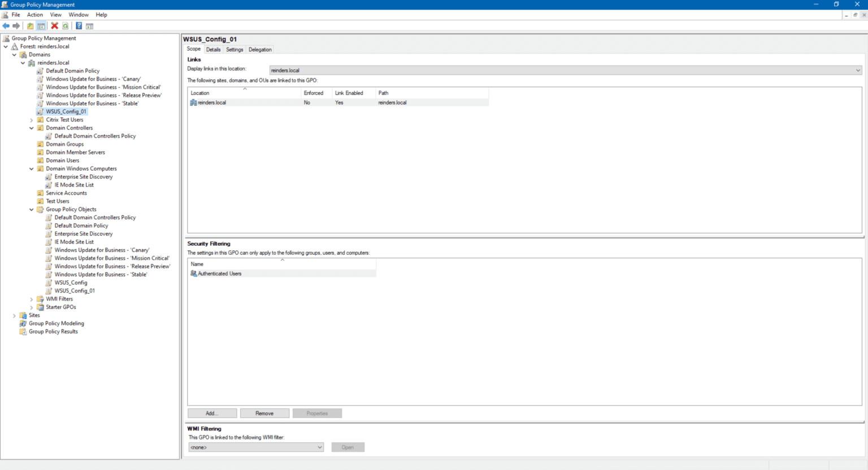The image size is (868, 470).
Task: Expand the WMI Filters node
Action: click(x=32, y=298)
